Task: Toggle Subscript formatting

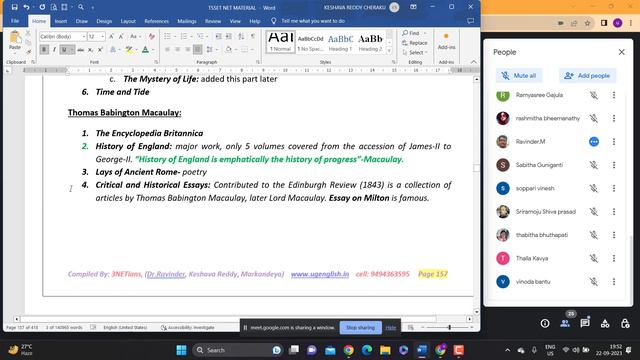Action: point(90,50)
